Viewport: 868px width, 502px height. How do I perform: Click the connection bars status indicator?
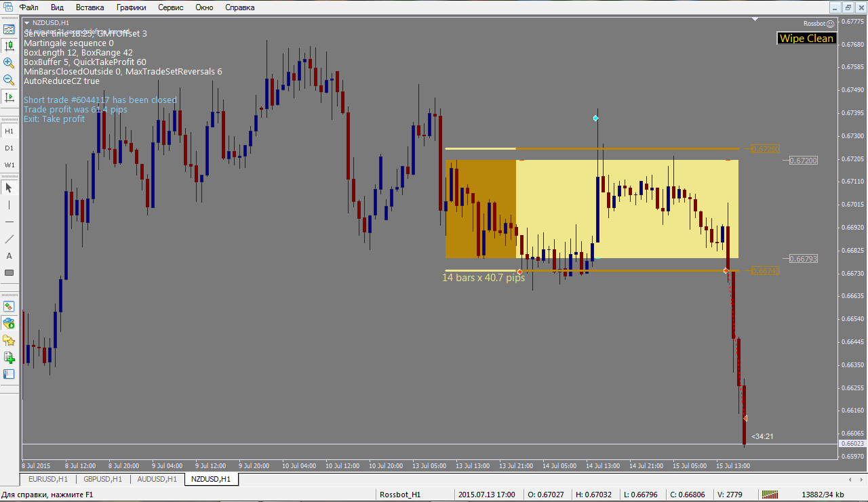tap(770, 495)
